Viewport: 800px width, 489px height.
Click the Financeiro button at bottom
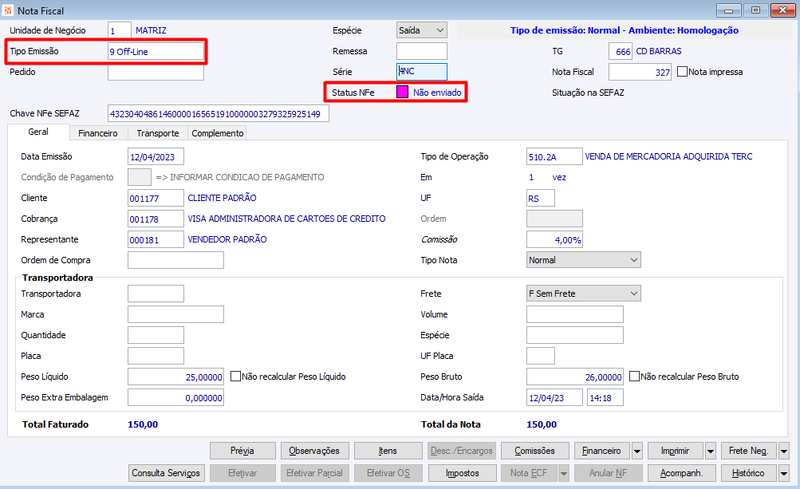click(602, 451)
